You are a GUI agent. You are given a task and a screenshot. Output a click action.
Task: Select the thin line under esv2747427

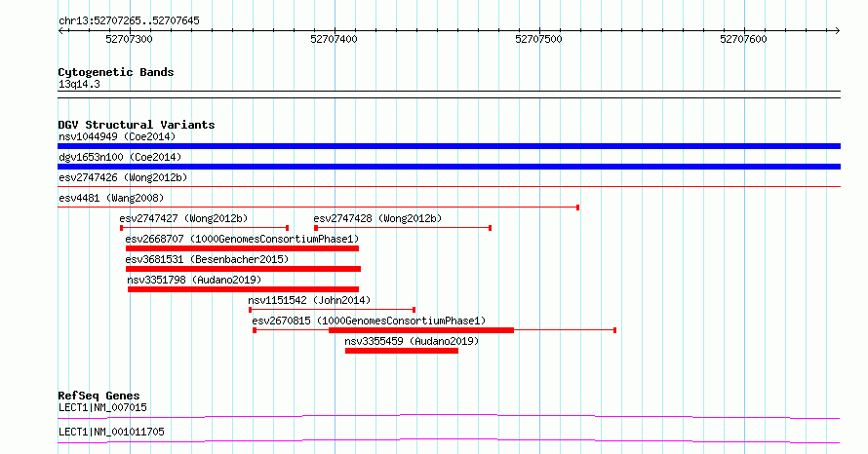pos(204,228)
